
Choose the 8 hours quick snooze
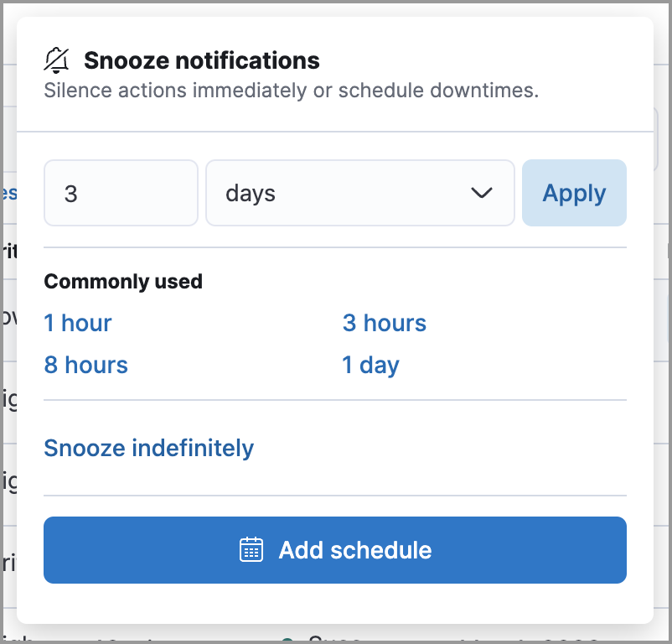coord(85,365)
